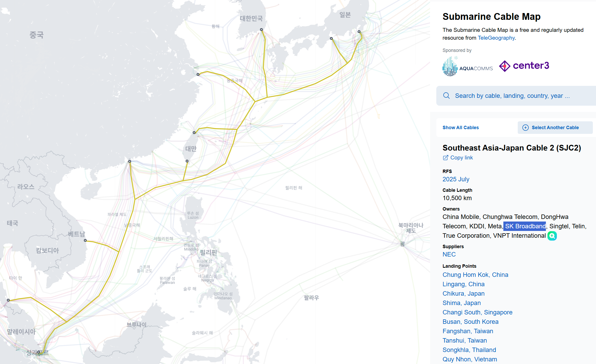Click the 괌 label on map
This screenshot has width=596, height=364.
pyautogui.click(x=402, y=244)
